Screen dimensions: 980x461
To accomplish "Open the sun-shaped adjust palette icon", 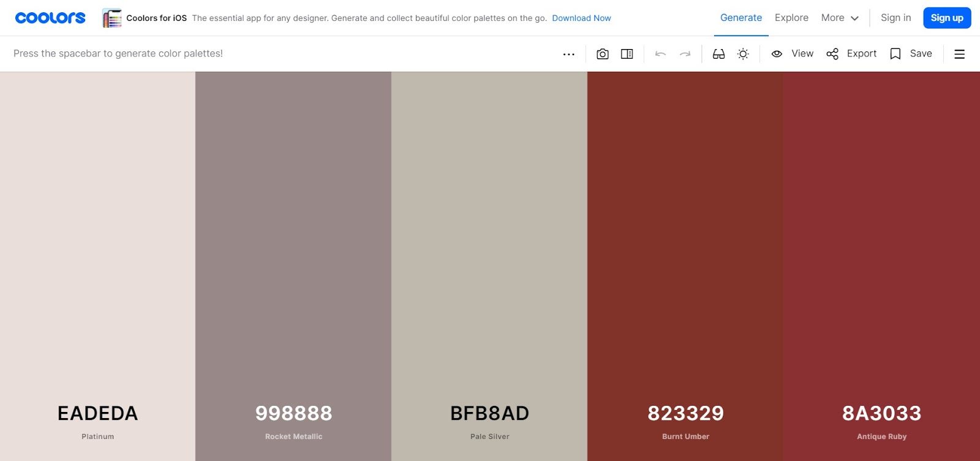I will tap(743, 54).
